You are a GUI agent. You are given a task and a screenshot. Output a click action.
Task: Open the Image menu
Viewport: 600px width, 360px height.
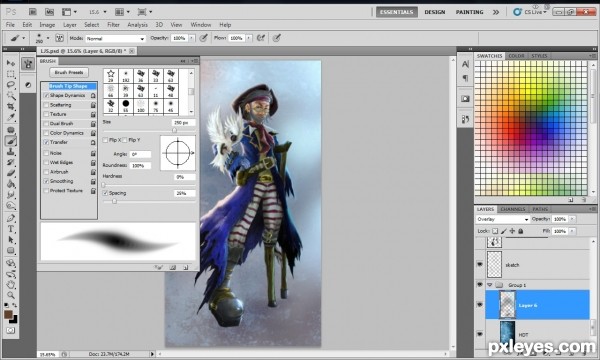(47, 25)
